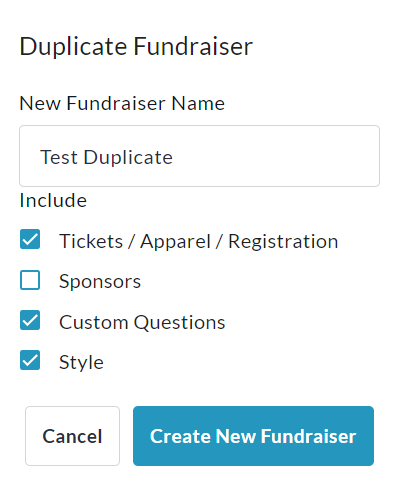395x484 pixels.
Task: Click the 'Duplicate Fundraiser' dialog title
Action: (x=136, y=46)
